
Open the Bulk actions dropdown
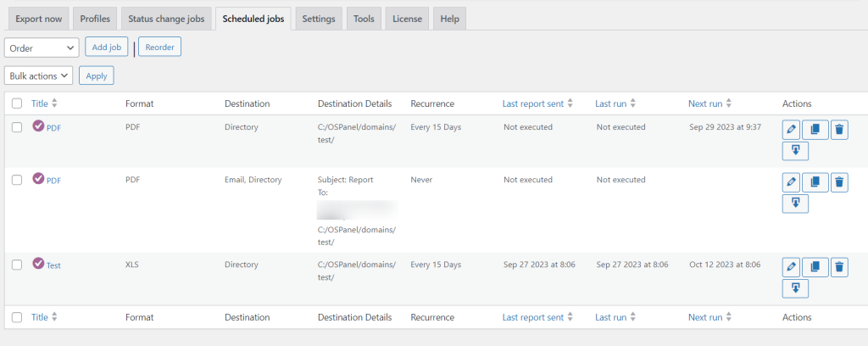tap(38, 75)
